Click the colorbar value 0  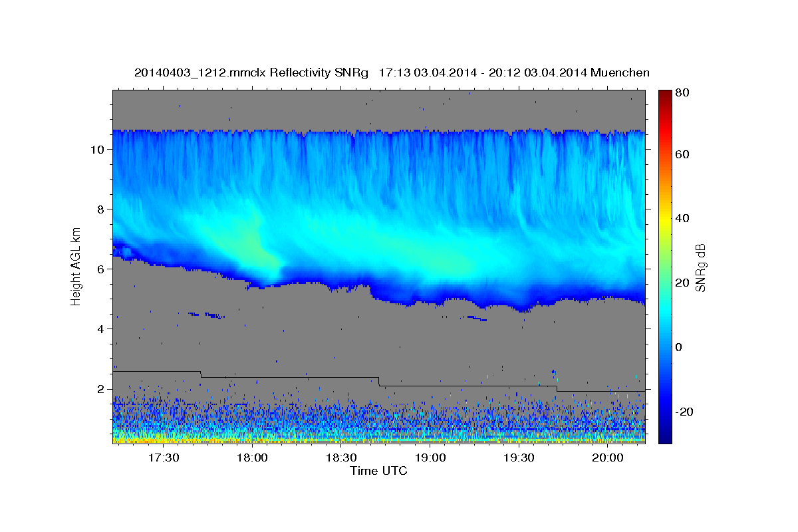(678, 347)
